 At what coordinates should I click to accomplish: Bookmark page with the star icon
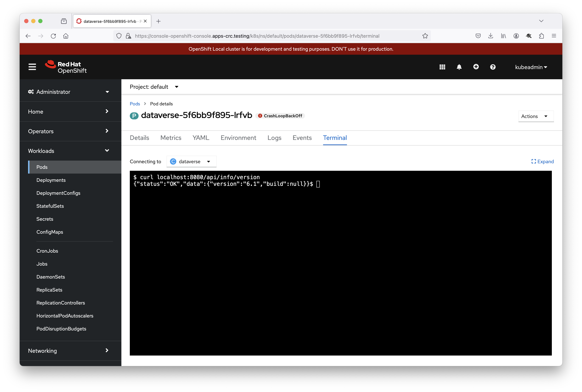(x=425, y=36)
